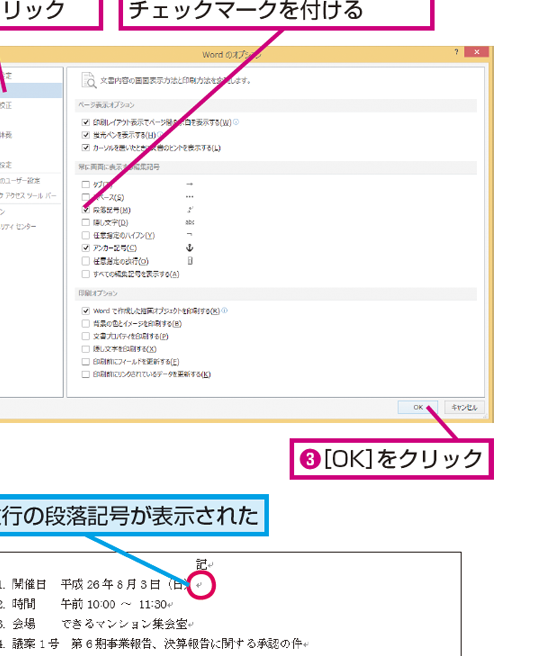Click the 印刷オプション section header

coord(276,293)
